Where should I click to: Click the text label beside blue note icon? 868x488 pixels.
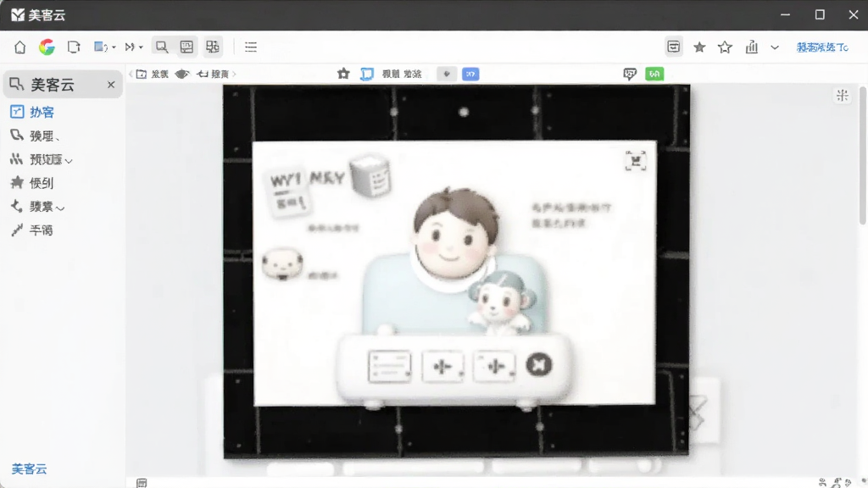point(402,74)
